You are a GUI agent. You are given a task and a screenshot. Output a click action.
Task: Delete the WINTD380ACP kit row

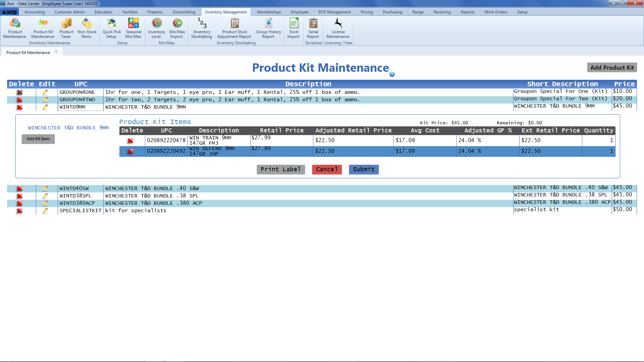20,203
